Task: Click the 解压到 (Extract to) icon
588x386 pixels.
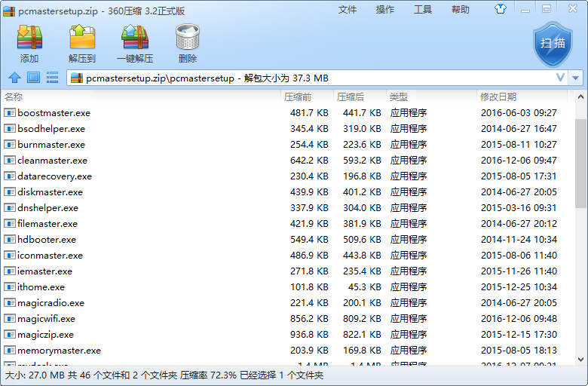Action: pos(82,36)
